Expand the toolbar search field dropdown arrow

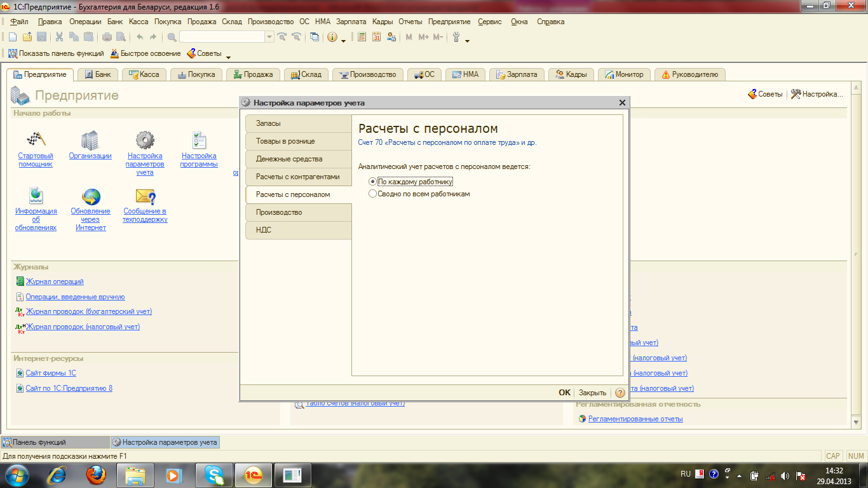click(x=269, y=37)
